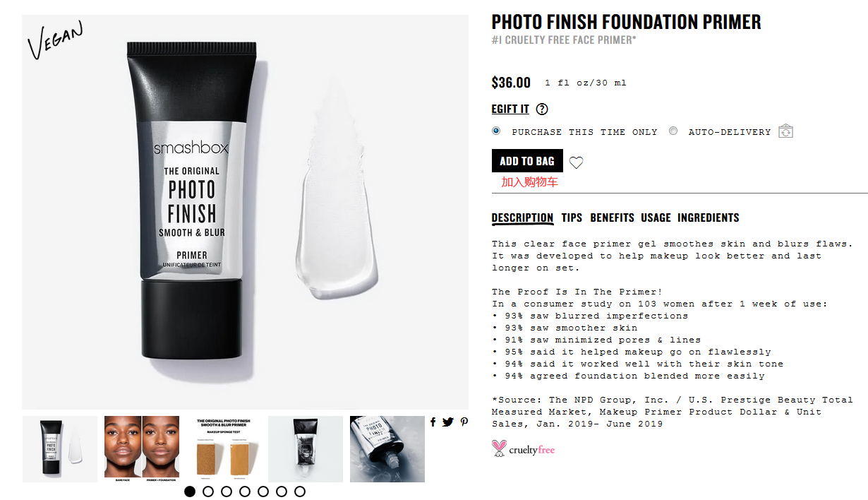Go to second carousel dot
Screen dimensions: 868x500
pos(208,492)
